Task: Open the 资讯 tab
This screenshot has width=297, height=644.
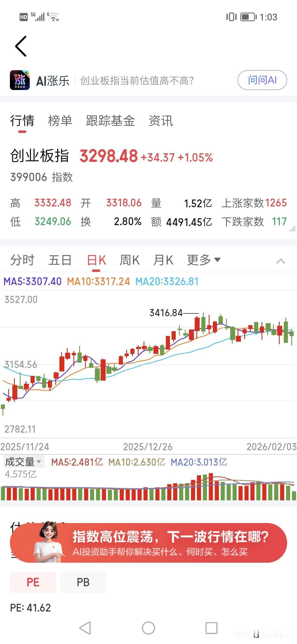Action: point(161,121)
